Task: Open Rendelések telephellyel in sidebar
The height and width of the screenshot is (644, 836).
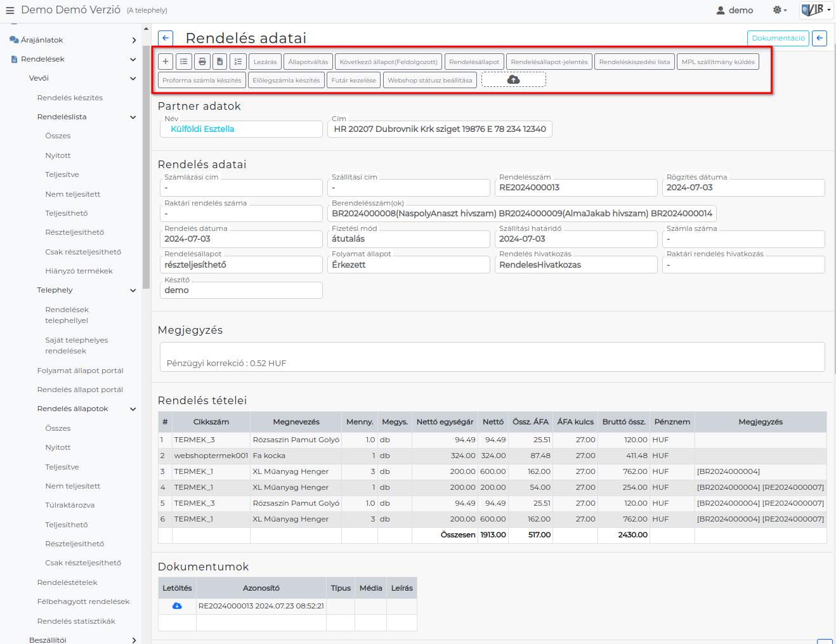Action: point(67,315)
